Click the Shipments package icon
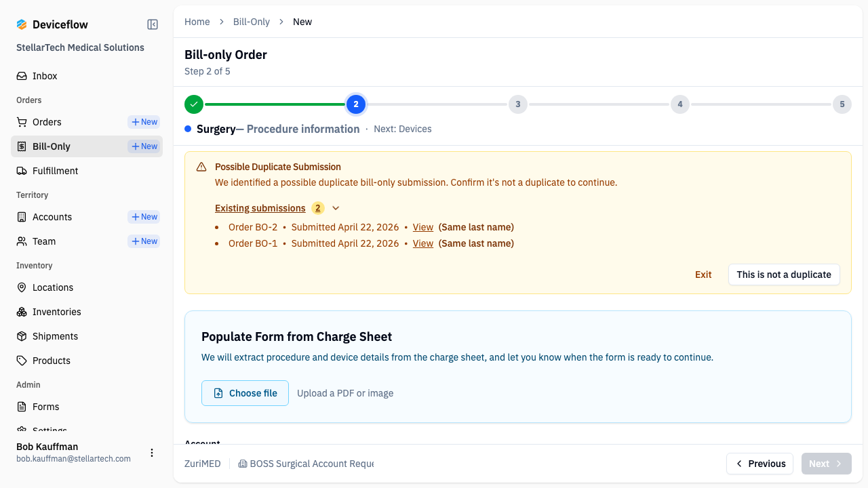868x488 pixels. [x=22, y=336]
